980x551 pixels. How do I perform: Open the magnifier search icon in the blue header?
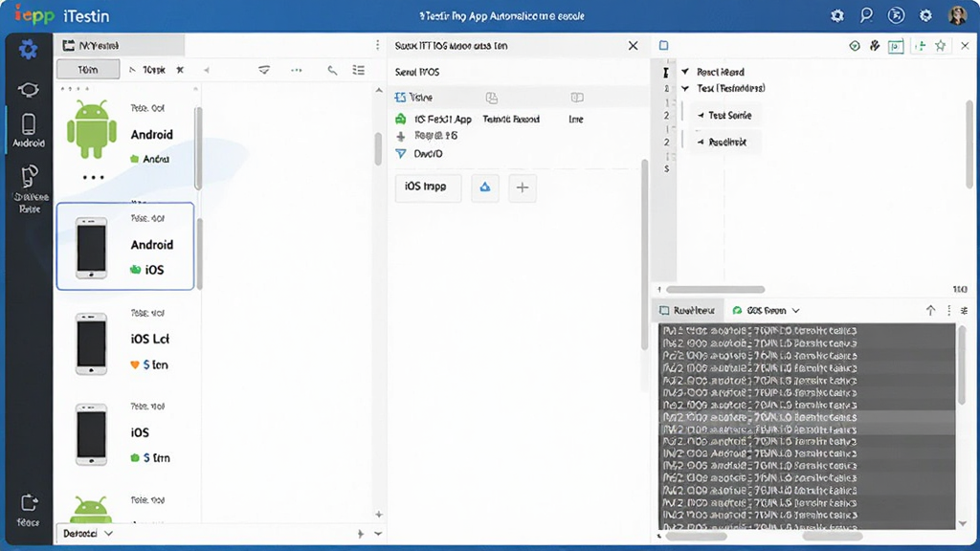(x=866, y=15)
